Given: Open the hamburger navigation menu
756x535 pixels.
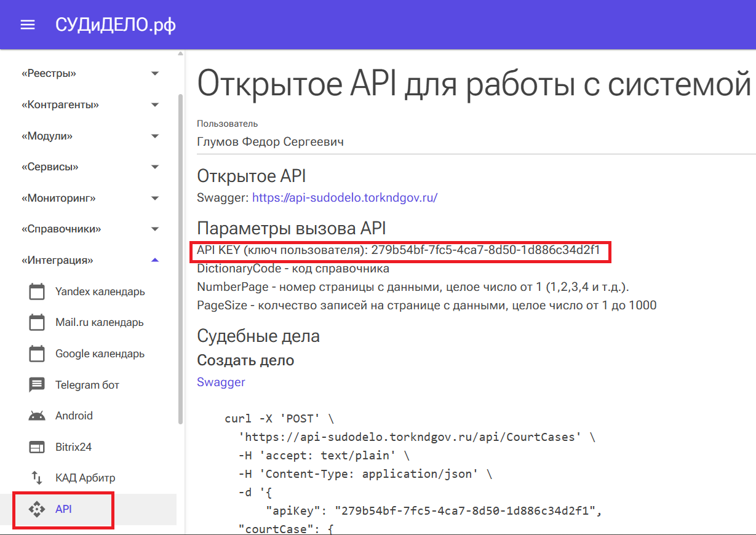Looking at the screenshot, I should (28, 25).
